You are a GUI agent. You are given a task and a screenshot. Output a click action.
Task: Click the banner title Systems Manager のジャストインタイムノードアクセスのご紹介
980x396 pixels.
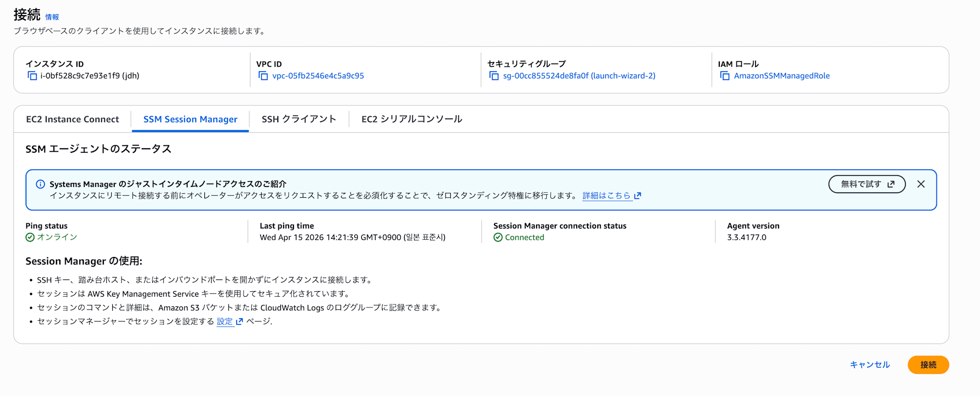coord(168,184)
